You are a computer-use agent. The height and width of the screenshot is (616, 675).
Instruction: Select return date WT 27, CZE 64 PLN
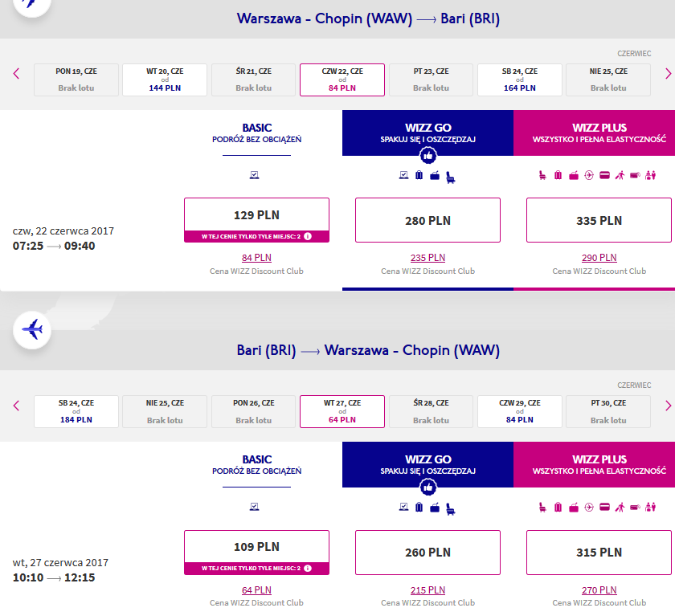click(x=342, y=412)
